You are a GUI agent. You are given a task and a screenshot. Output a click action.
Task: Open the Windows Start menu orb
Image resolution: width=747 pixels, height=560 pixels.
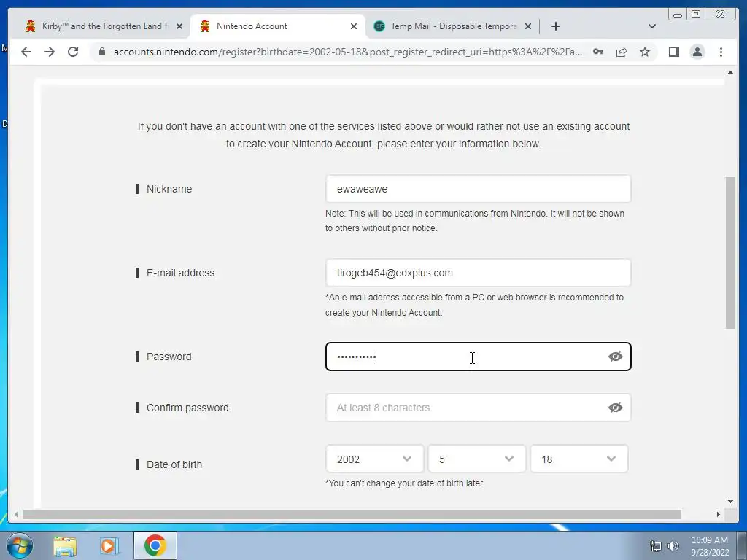(x=19, y=545)
